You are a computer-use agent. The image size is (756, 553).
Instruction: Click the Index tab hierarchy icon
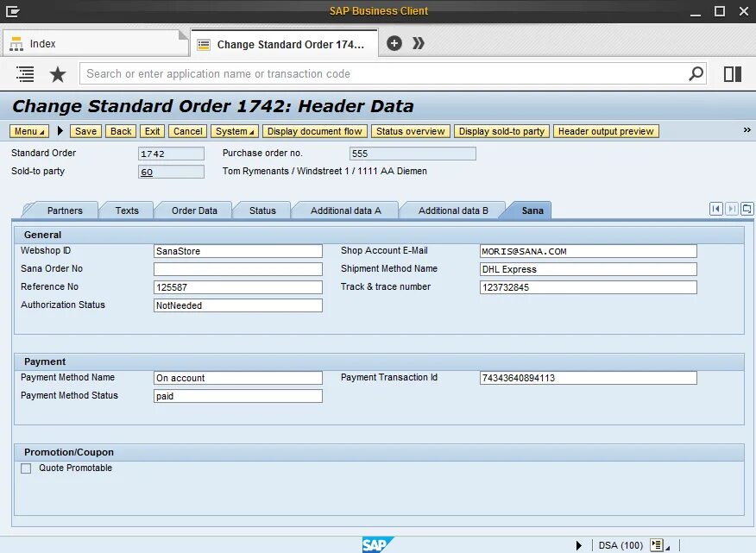click(16, 44)
